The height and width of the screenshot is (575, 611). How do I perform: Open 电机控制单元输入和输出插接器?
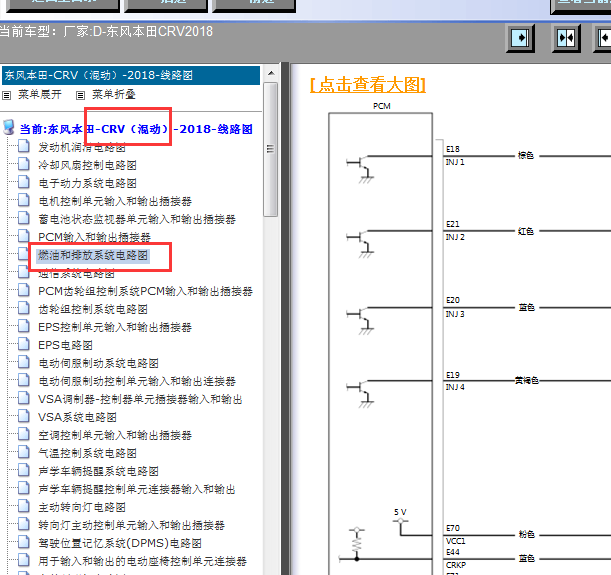point(115,201)
